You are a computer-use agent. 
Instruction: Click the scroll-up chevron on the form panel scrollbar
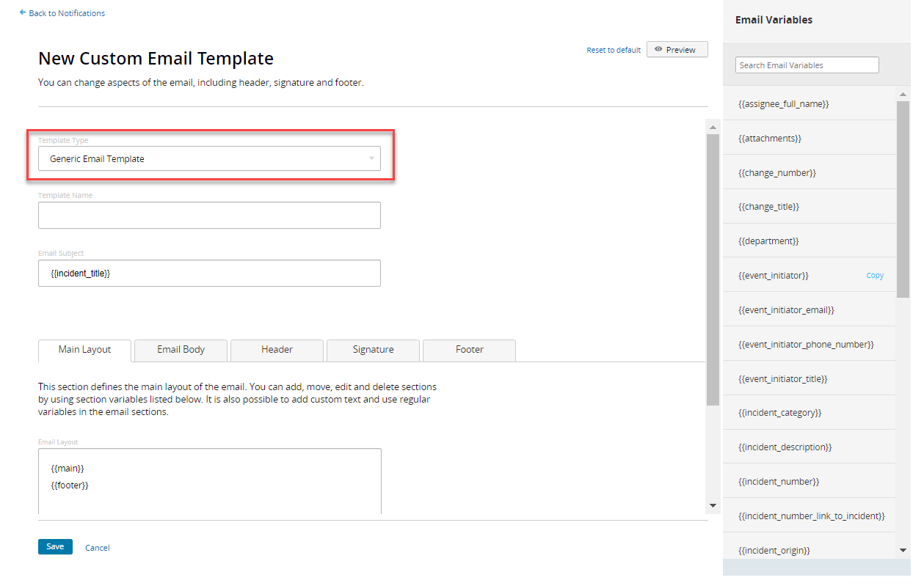click(712, 126)
